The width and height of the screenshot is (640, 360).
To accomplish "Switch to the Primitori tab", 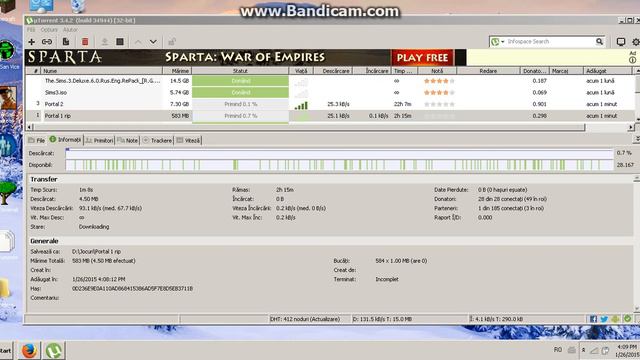I will point(99,140).
